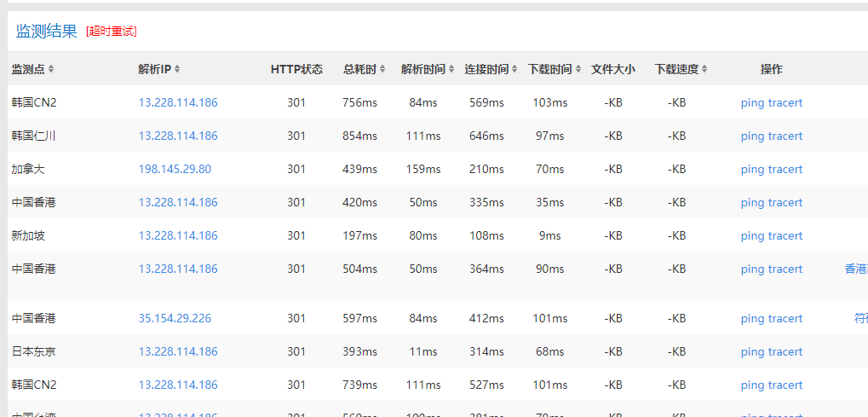Sort by 连接时间 column arrow icon
This screenshot has width=868, height=417.
(514, 69)
